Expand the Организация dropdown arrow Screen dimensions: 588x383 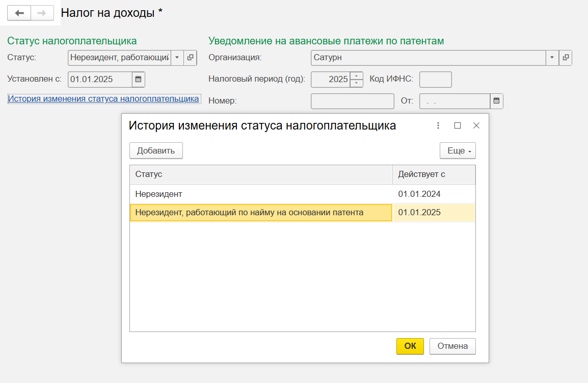click(x=552, y=58)
